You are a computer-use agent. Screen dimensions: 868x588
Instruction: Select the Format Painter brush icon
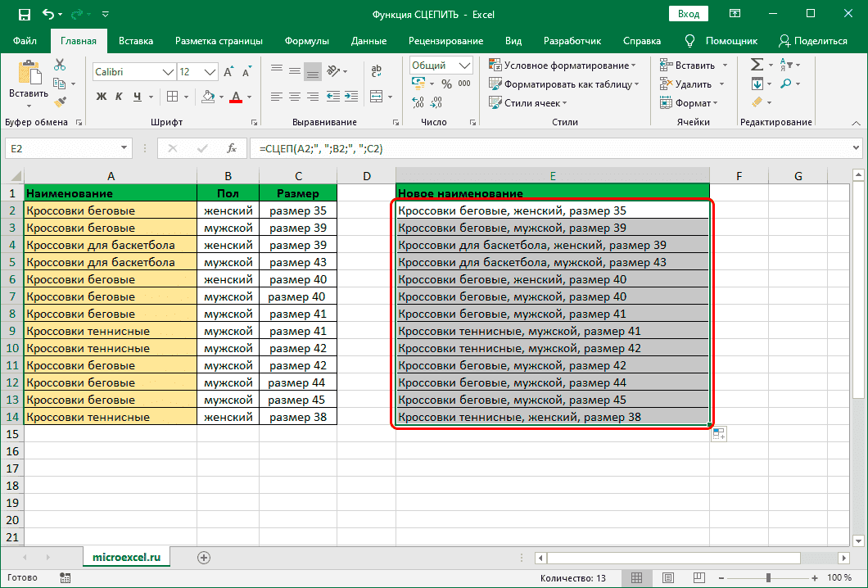pyautogui.click(x=60, y=102)
